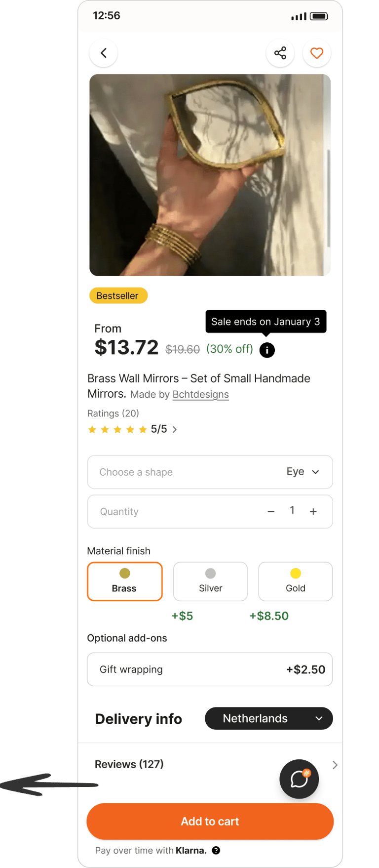Tap the Klarna help question mark
This screenshot has height=868, width=379.
216,850
